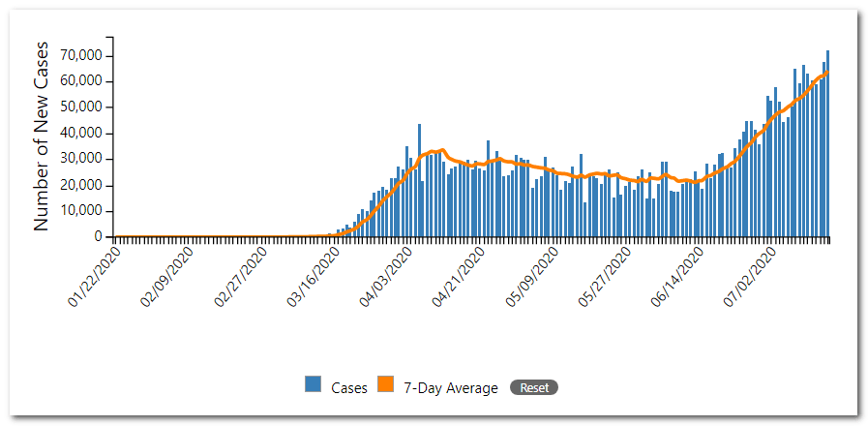Click the blue Cases legend swatch
868x426 pixels.
(x=313, y=385)
